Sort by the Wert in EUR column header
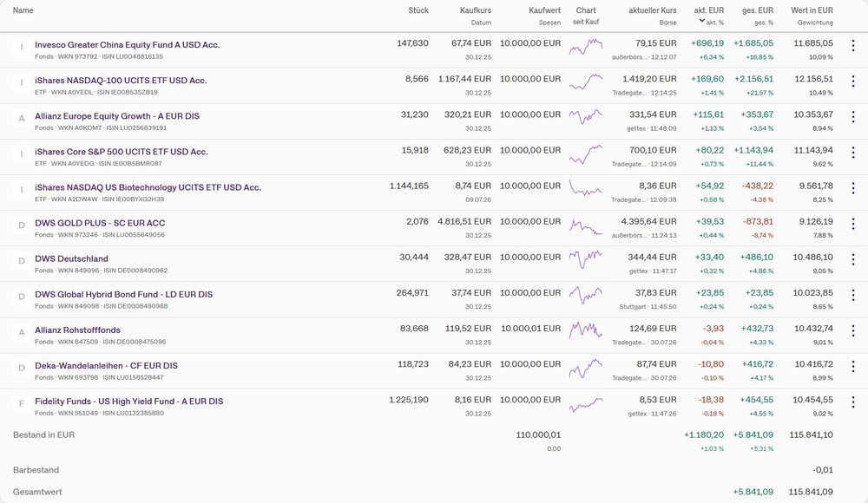This screenshot has height=503, width=868. point(812,10)
